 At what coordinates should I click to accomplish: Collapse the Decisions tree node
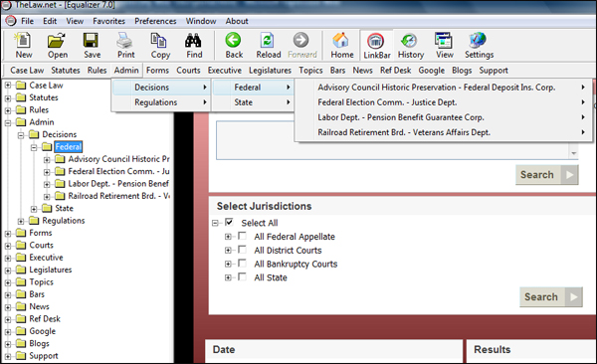click(x=21, y=135)
